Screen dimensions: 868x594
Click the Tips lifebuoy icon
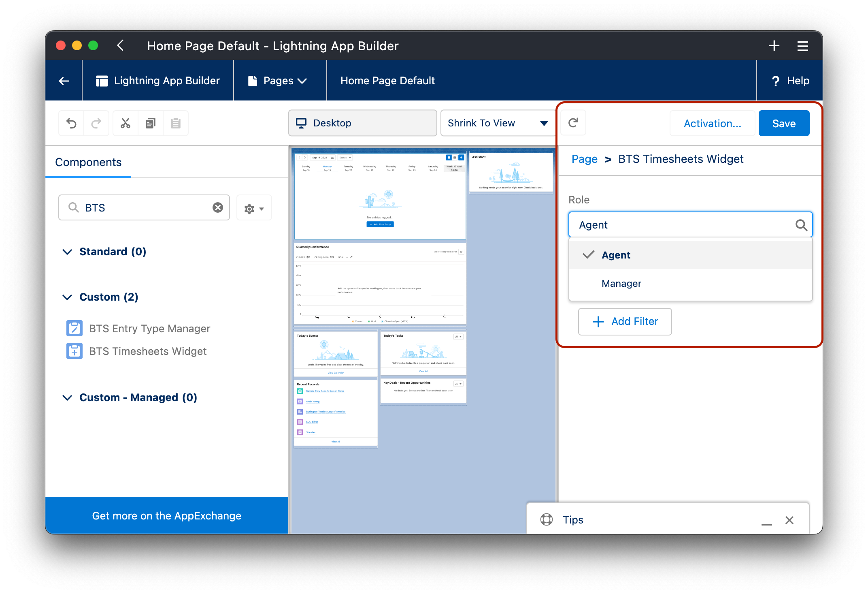[547, 519]
